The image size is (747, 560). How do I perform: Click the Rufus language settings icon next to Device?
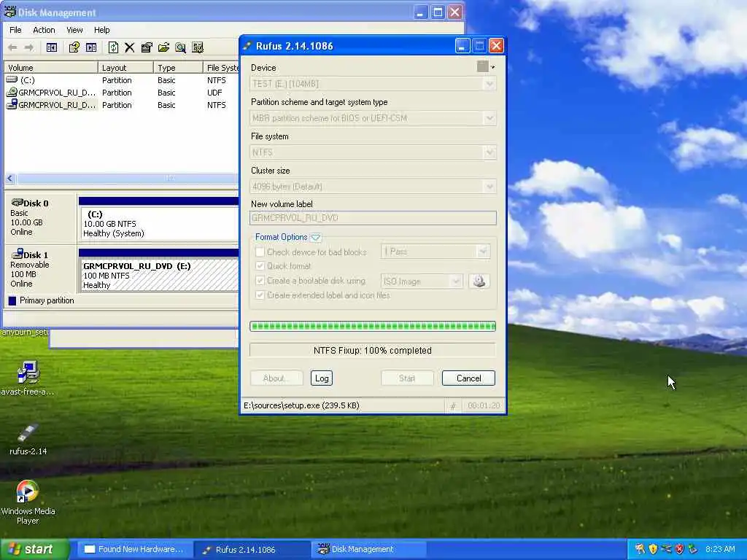click(485, 66)
